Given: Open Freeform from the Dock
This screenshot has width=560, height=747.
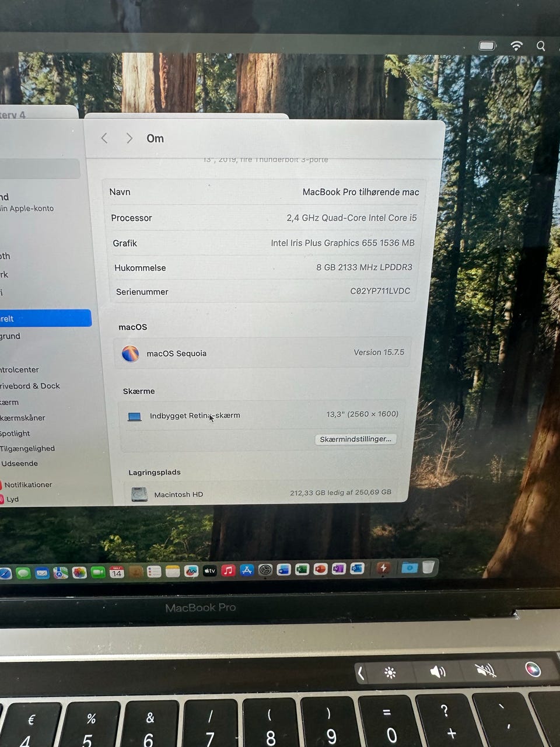Looking at the screenshot, I should pos(191,571).
